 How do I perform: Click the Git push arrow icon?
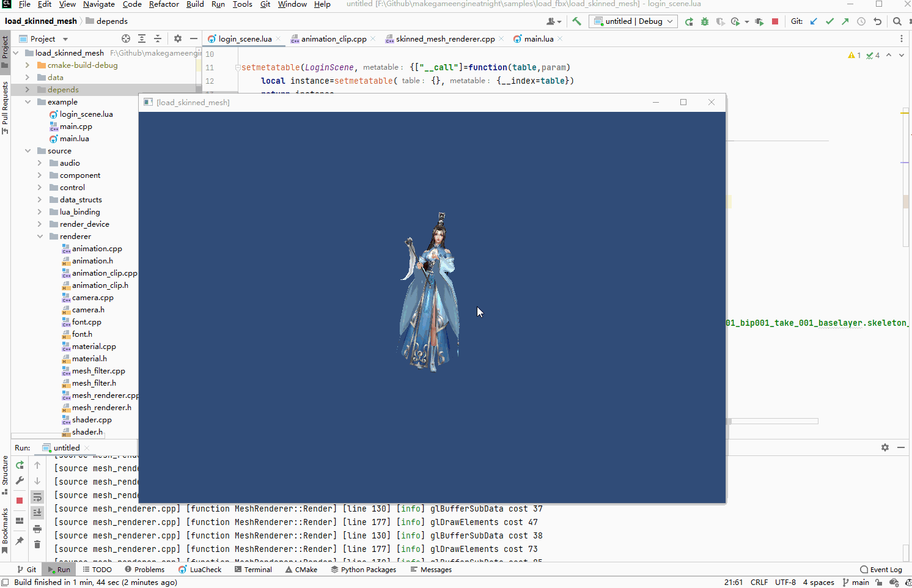coord(845,21)
